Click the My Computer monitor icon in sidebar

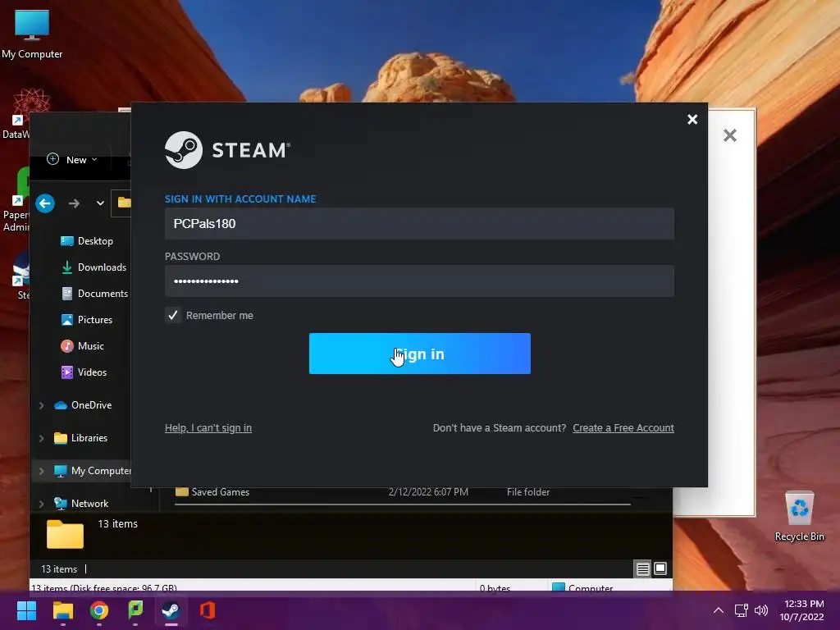(61, 471)
